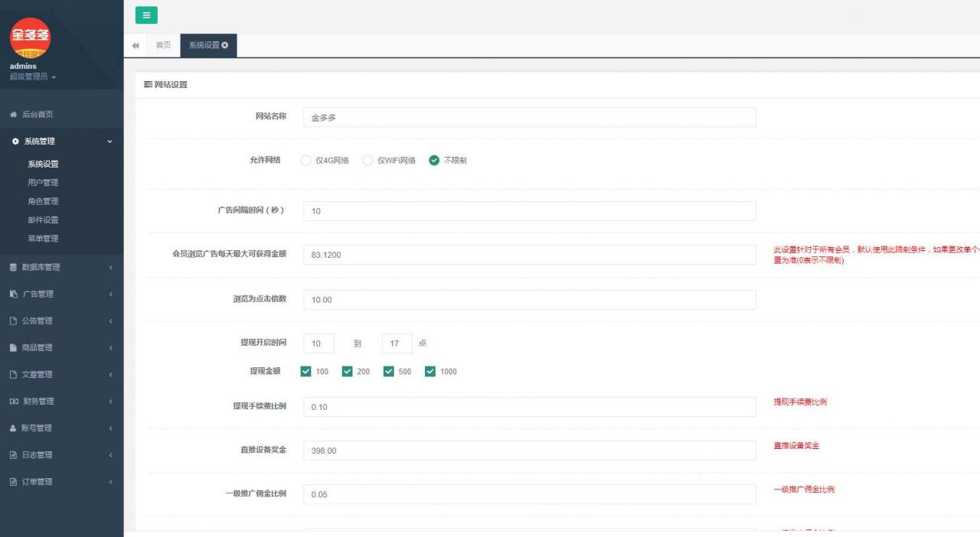The width and height of the screenshot is (980, 537).
Task: Uncheck the 500 withdrawal amount checkbox
Action: coord(389,372)
